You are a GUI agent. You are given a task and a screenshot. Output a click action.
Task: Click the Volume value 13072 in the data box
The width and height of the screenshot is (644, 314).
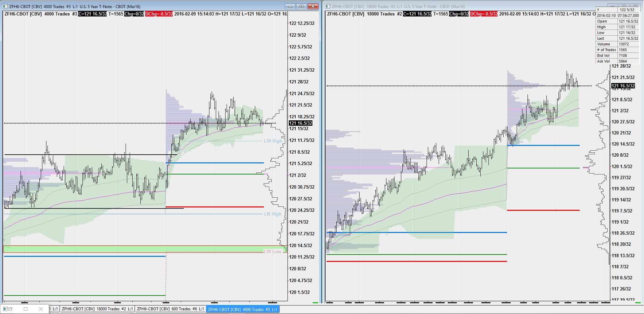click(x=623, y=44)
